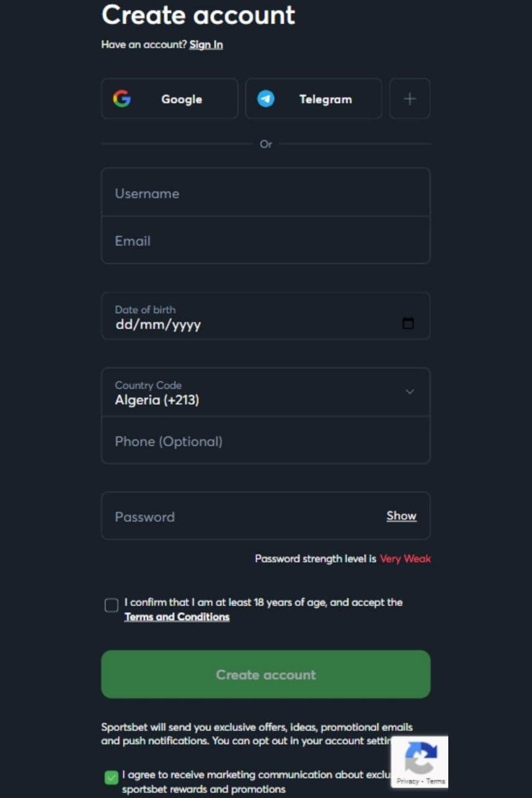Uncheck the marketing communication agreement
The image size is (532, 798).
click(111, 775)
